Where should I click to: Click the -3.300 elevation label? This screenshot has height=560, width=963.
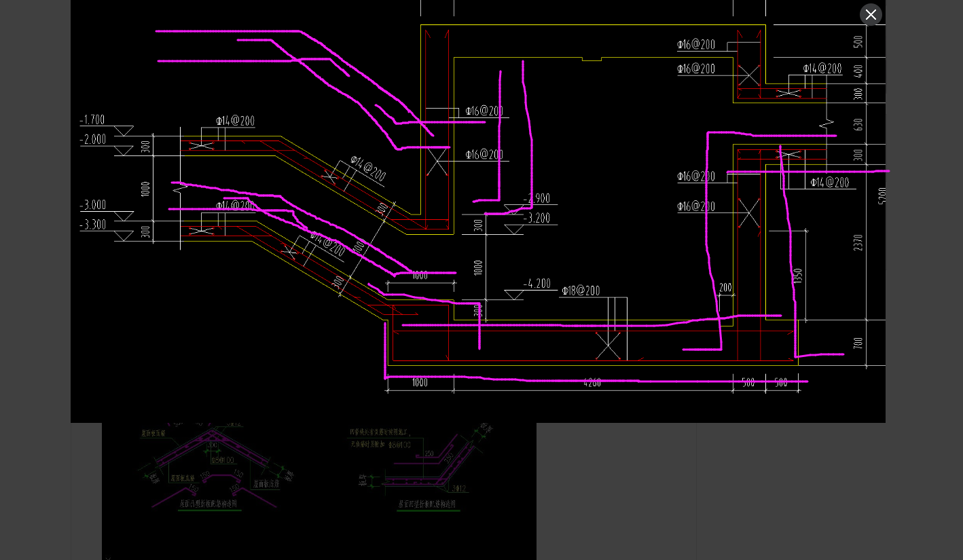tap(93, 225)
